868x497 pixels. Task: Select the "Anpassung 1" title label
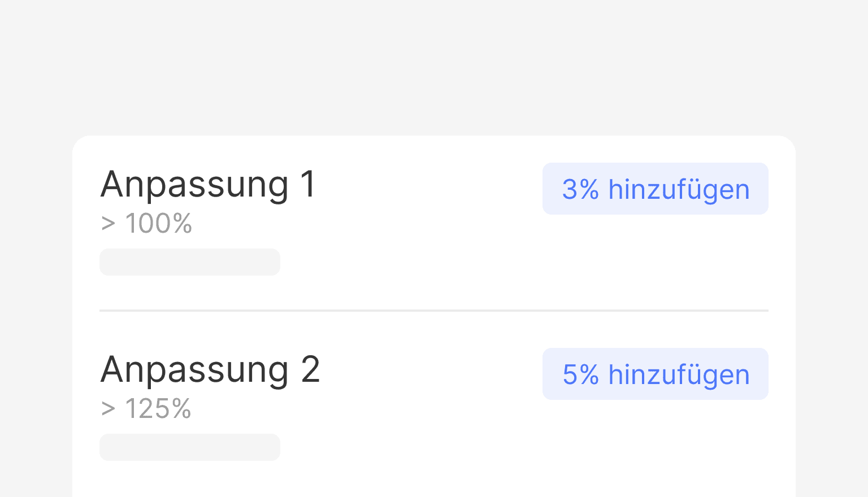pos(208,184)
